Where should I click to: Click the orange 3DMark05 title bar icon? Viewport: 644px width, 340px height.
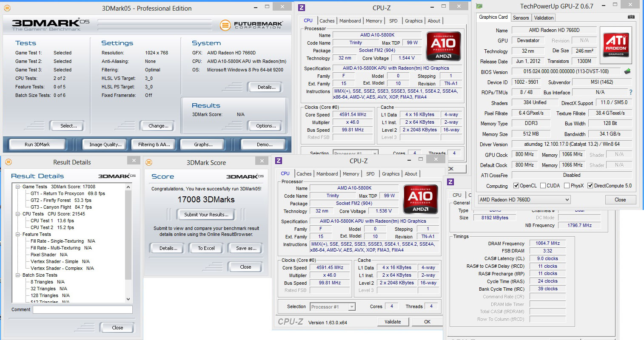[x=7, y=8]
